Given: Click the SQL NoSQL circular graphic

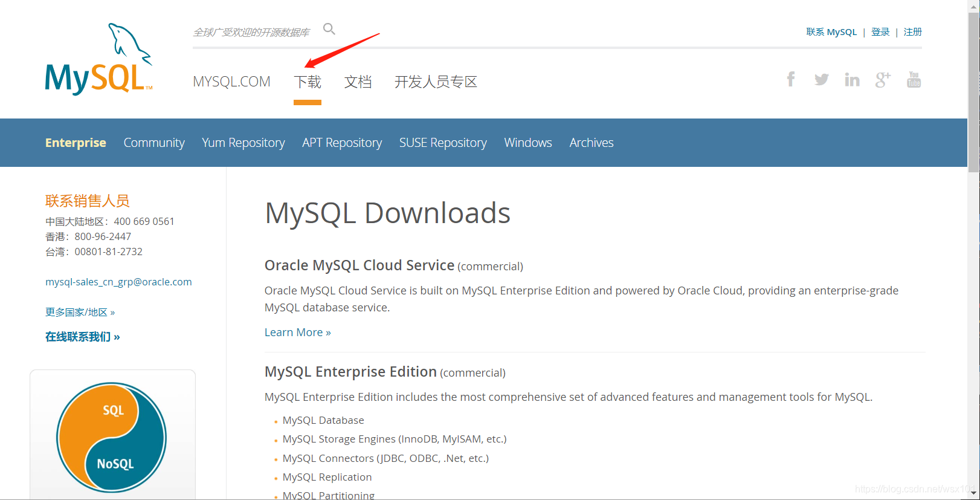Looking at the screenshot, I should tap(112, 437).
